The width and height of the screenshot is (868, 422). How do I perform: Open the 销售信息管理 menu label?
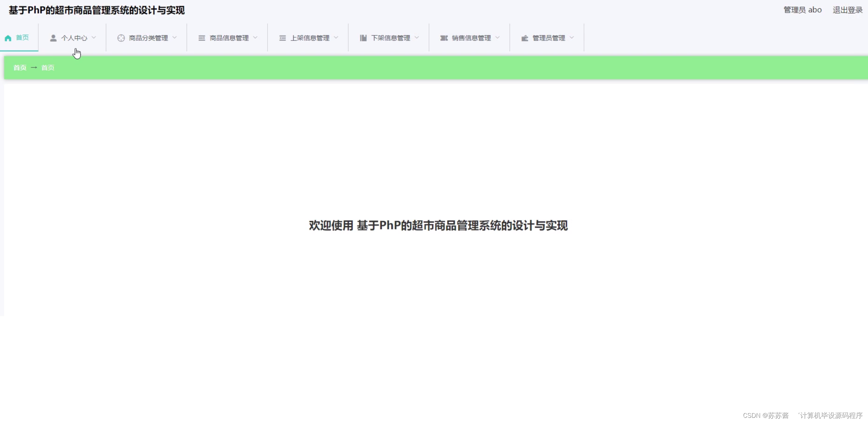[471, 38]
